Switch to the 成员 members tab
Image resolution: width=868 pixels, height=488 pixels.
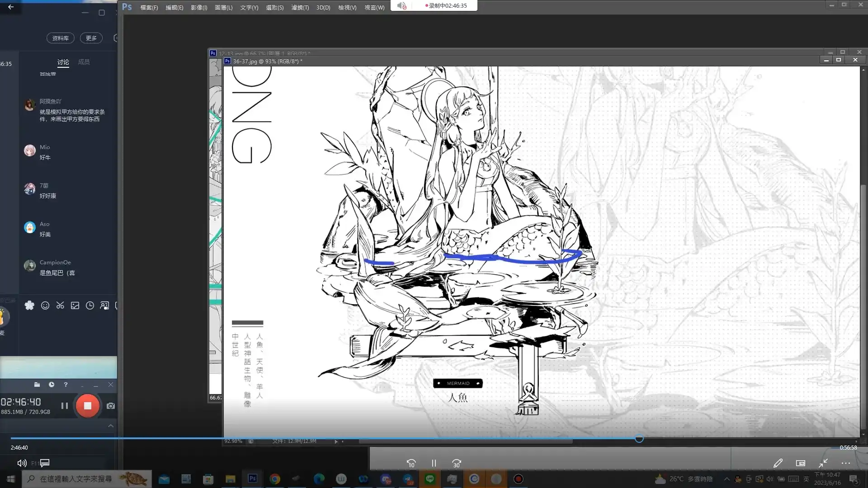click(84, 62)
